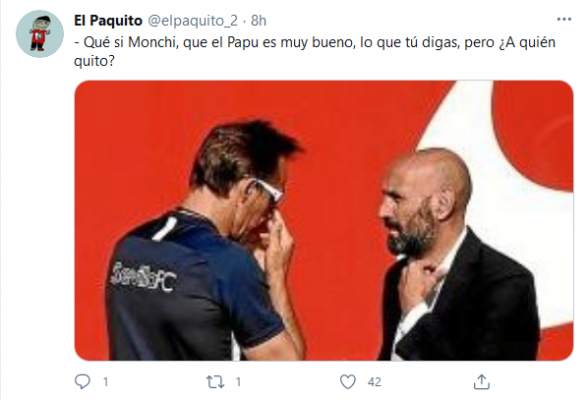Expand the attached photo on red background
The image size is (588, 400).
click(x=324, y=220)
